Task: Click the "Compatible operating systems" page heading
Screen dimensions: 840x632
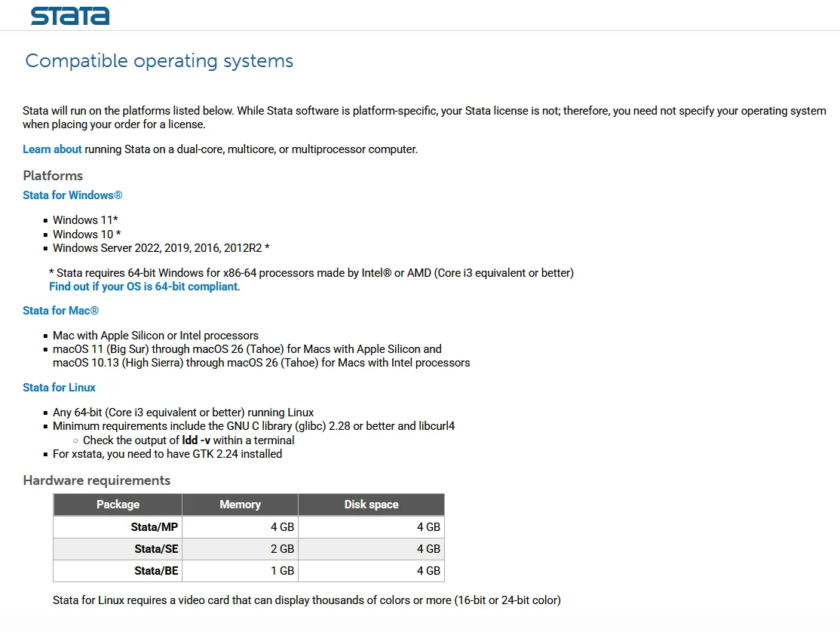Action: pyautogui.click(x=159, y=61)
